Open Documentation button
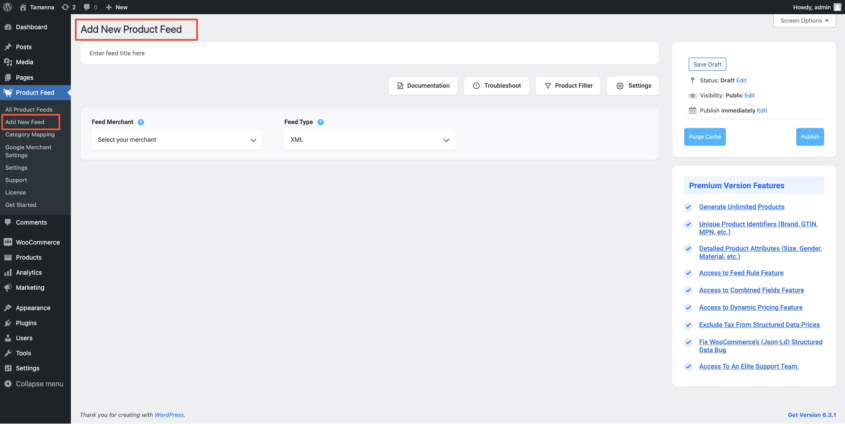 tap(423, 86)
